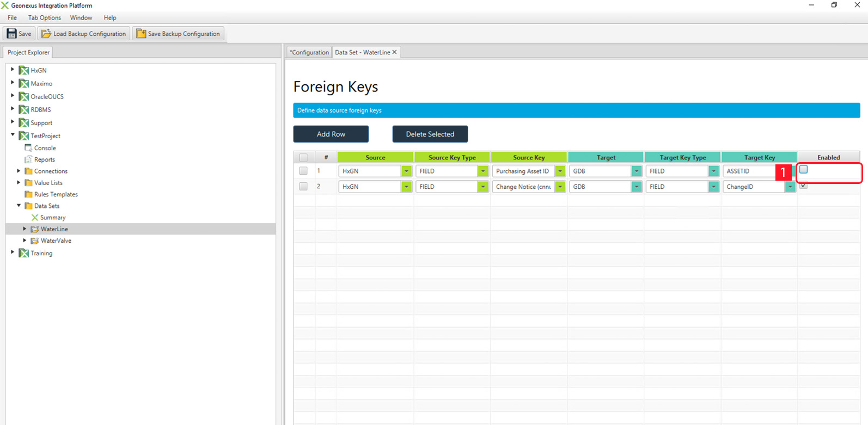Click the Load Backup Configuration folder icon

(46, 34)
